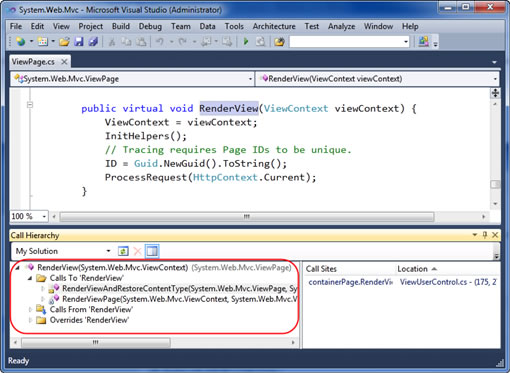Toggle the Call Sites details pane
510x373 pixels.
(152, 251)
